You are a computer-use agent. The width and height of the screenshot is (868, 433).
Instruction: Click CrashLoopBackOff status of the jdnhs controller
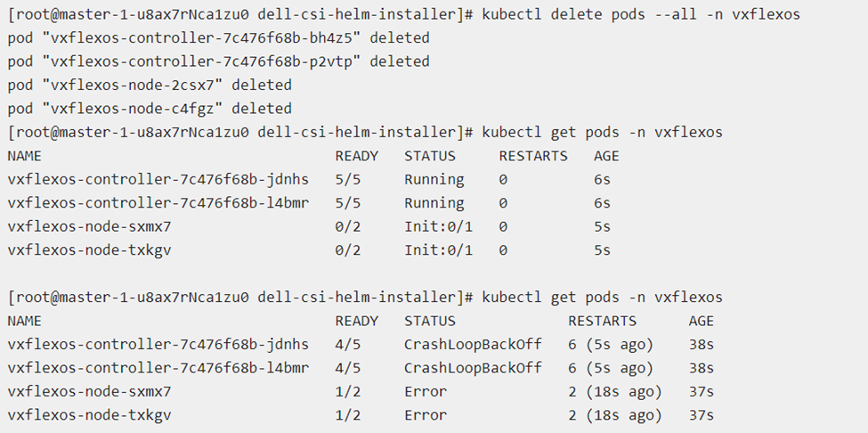[472, 344]
